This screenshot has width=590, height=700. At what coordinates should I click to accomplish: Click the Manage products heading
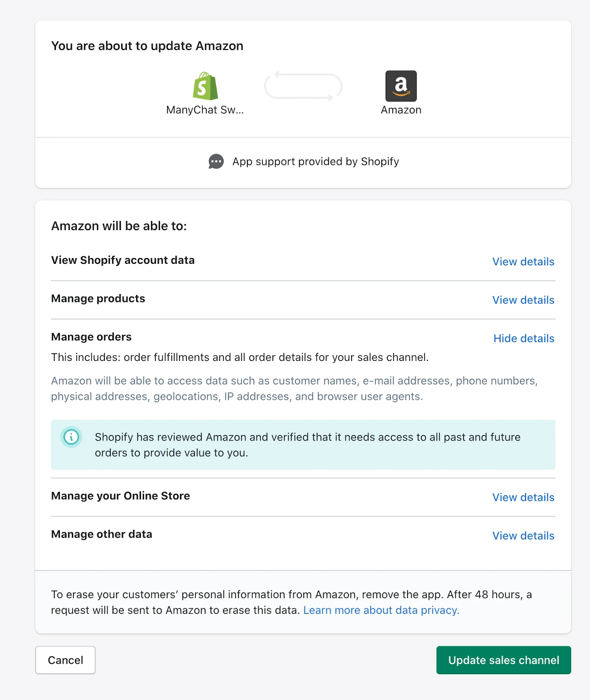(98, 298)
